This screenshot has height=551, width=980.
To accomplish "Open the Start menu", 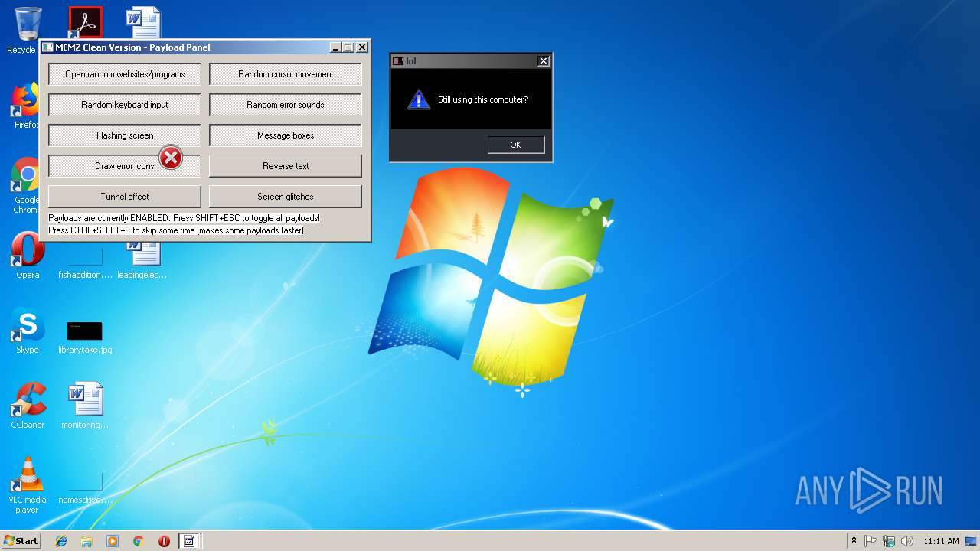I will coord(21,541).
